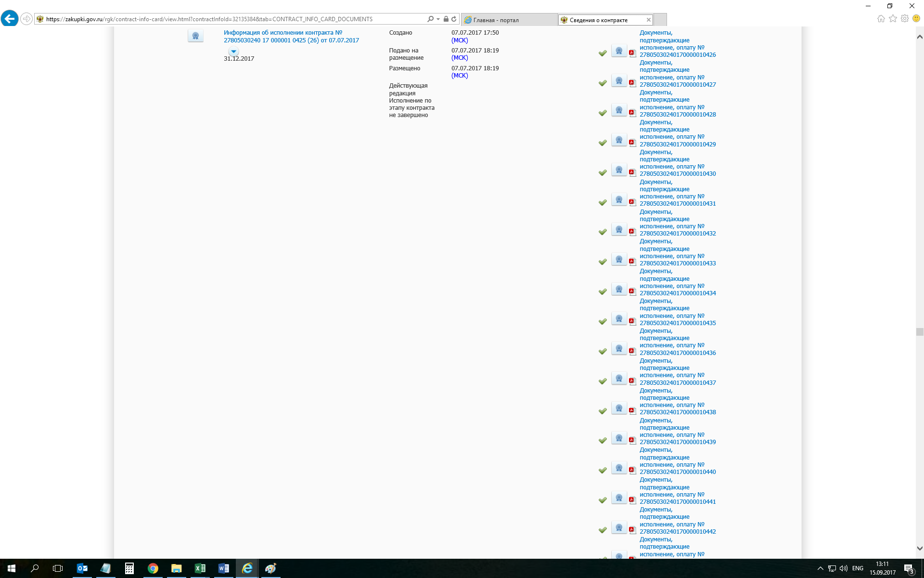Open the PDF icon for document ending 10435
Viewport: 924px width, 578px height.
point(632,321)
